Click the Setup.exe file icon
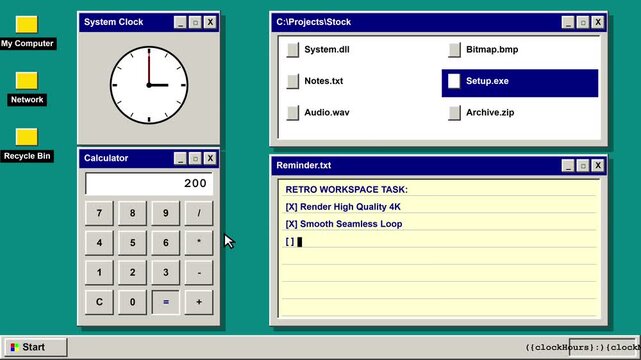Image resolution: width=641 pixels, height=360 pixels. (454, 81)
